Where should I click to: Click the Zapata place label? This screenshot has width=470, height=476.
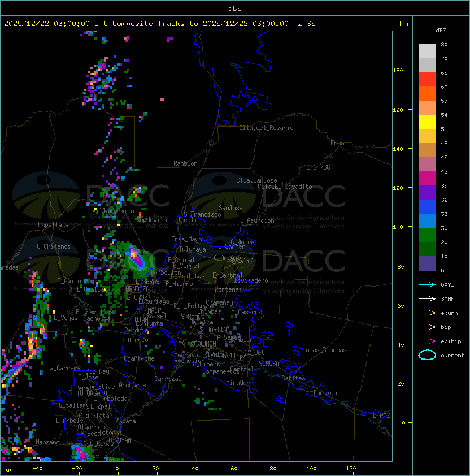125,421
